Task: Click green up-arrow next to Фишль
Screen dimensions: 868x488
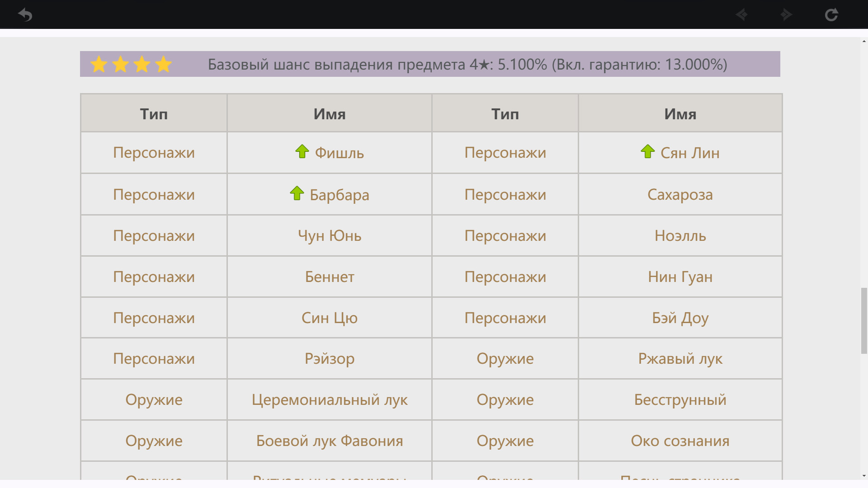Action: [x=302, y=151]
